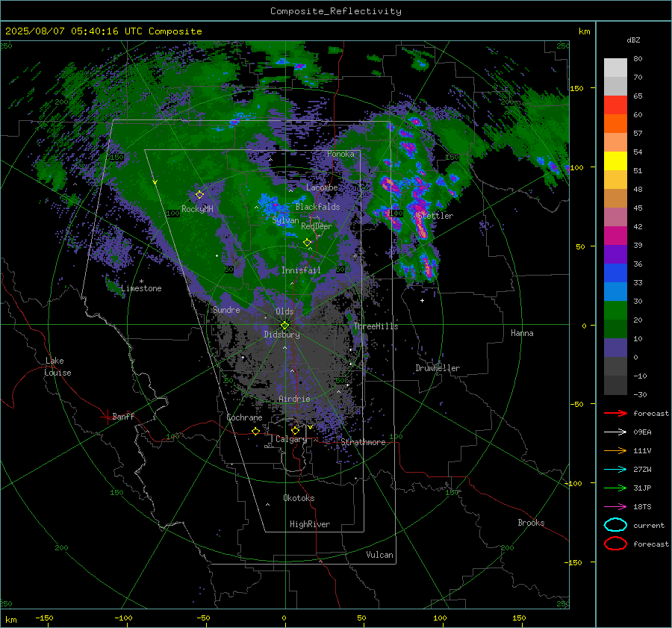Click the yellow diamond marker near RedDeer

point(307,242)
